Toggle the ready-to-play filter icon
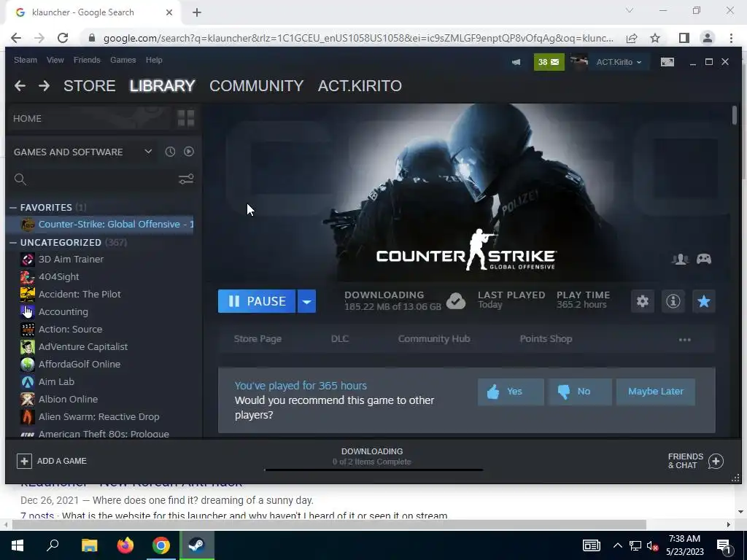This screenshot has height=560, width=747. (189, 152)
